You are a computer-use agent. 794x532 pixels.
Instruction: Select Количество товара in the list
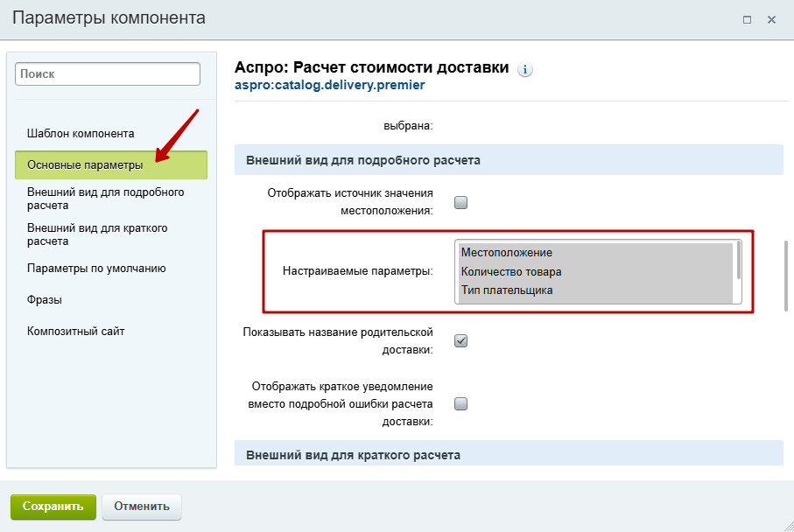tap(596, 272)
